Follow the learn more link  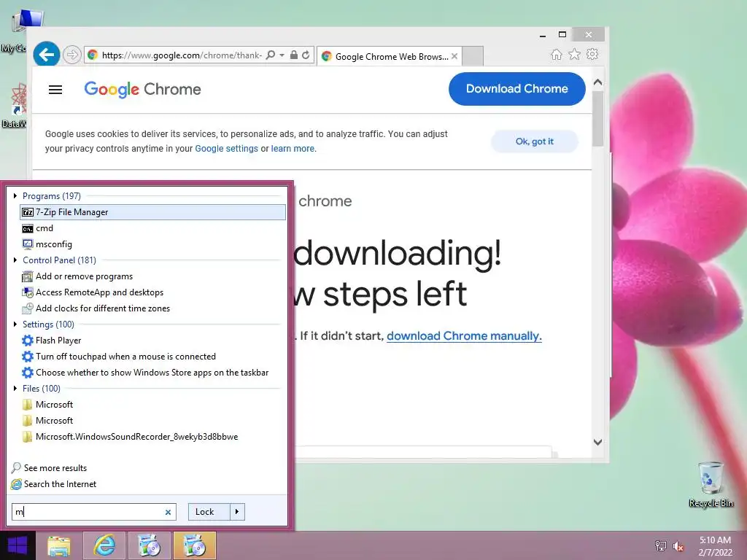click(x=293, y=149)
